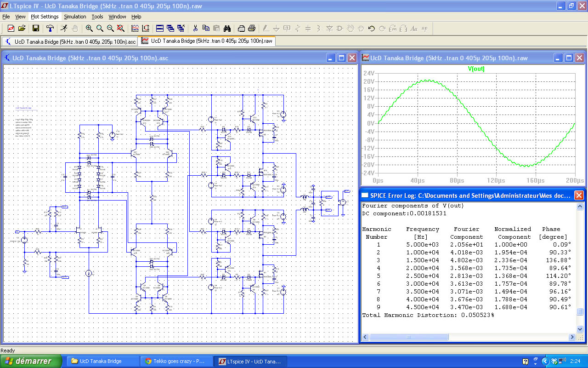Click the Label Net icon
This screenshot has height=368, width=588.
(287, 29)
